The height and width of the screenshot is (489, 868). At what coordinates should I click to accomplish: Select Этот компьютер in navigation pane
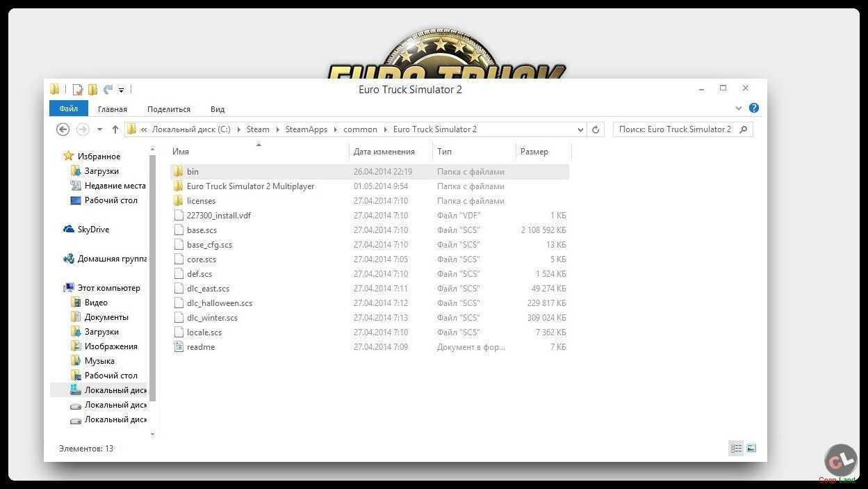(x=102, y=288)
